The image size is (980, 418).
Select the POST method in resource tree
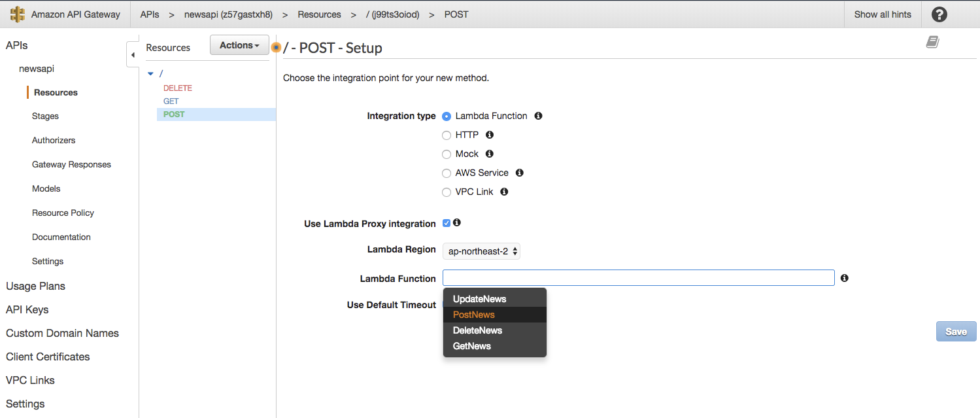pyautogui.click(x=174, y=114)
